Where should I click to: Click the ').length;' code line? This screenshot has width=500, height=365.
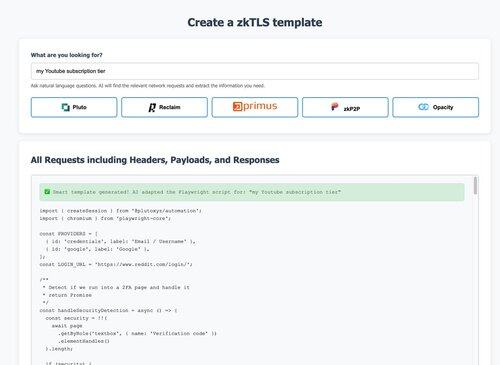pyautogui.click(x=59, y=349)
